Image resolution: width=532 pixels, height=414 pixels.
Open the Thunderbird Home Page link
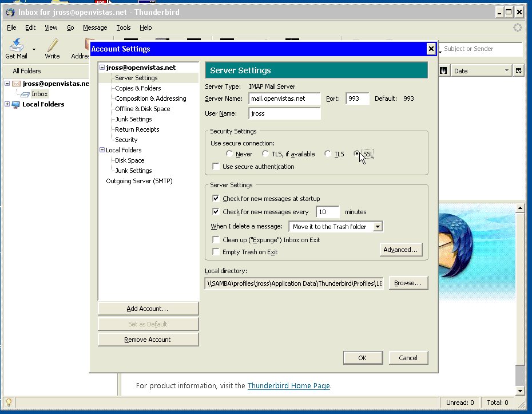coord(289,385)
